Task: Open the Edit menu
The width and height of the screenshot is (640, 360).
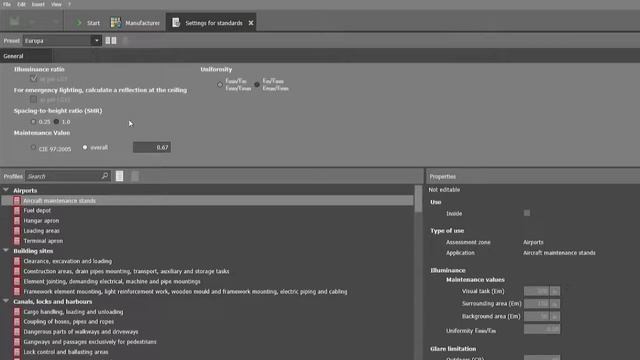Action: (21, 4)
